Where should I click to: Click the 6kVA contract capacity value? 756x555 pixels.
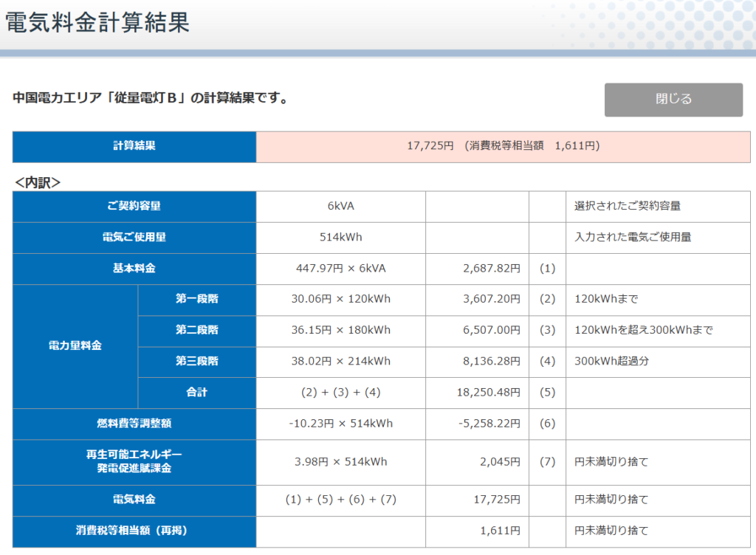340,207
